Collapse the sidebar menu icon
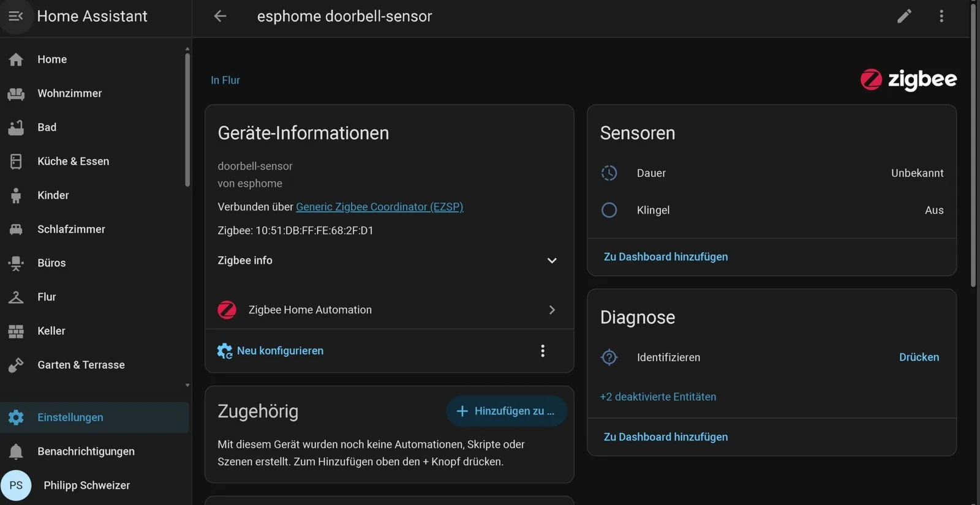Image resolution: width=980 pixels, height=505 pixels. click(x=16, y=16)
